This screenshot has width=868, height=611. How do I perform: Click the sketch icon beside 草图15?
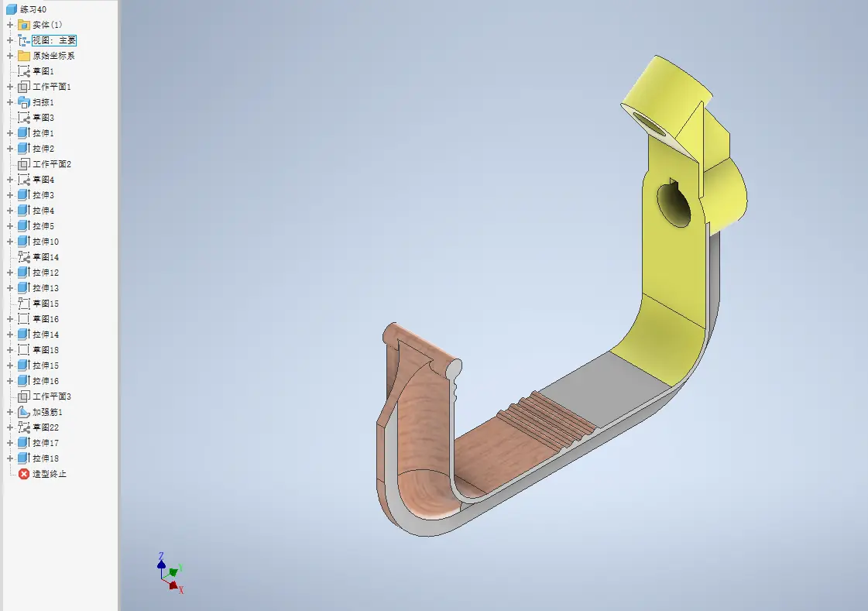23,304
